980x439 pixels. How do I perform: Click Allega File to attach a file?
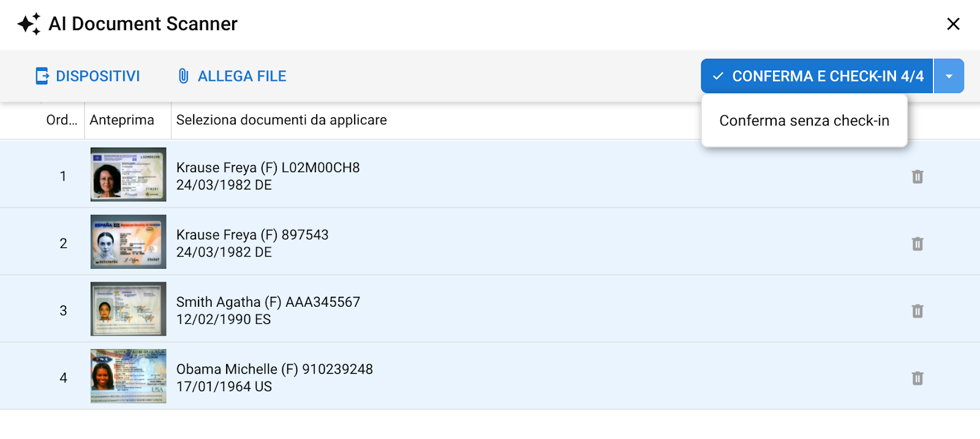pyautogui.click(x=232, y=76)
